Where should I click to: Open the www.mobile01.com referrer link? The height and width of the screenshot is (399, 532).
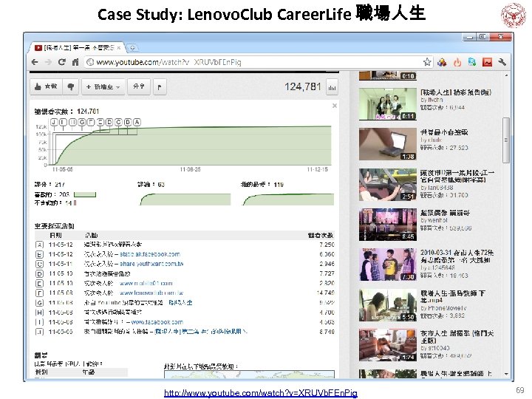pos(146,283)
